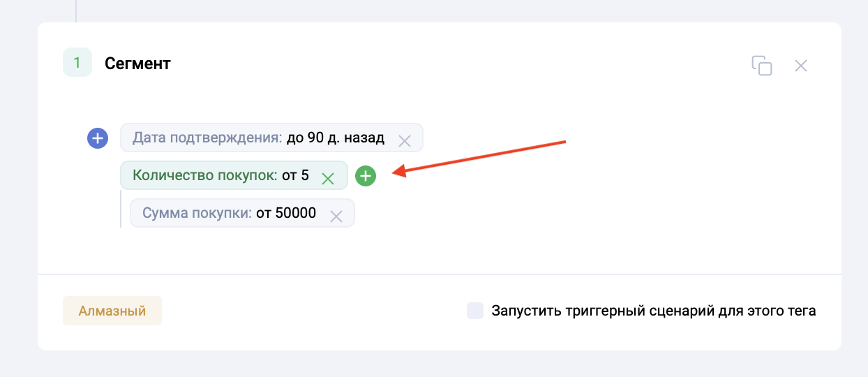Image resolution: width=868 pixels, height=377 pixels.
Task: Open the Количество покупок condition field
Action: (204, 175)
